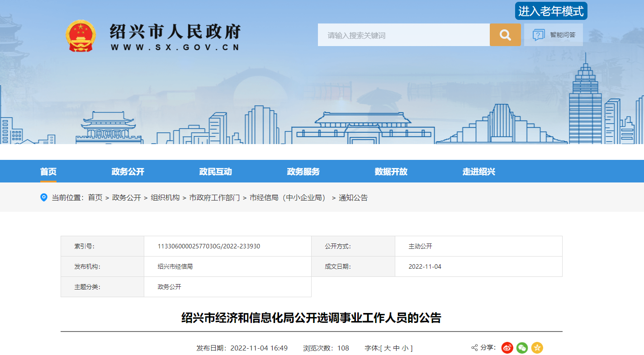Screen dimensions: 644x355
Task: Open the 智能问答 chat assistant
Action: click(x=554, y=35)
